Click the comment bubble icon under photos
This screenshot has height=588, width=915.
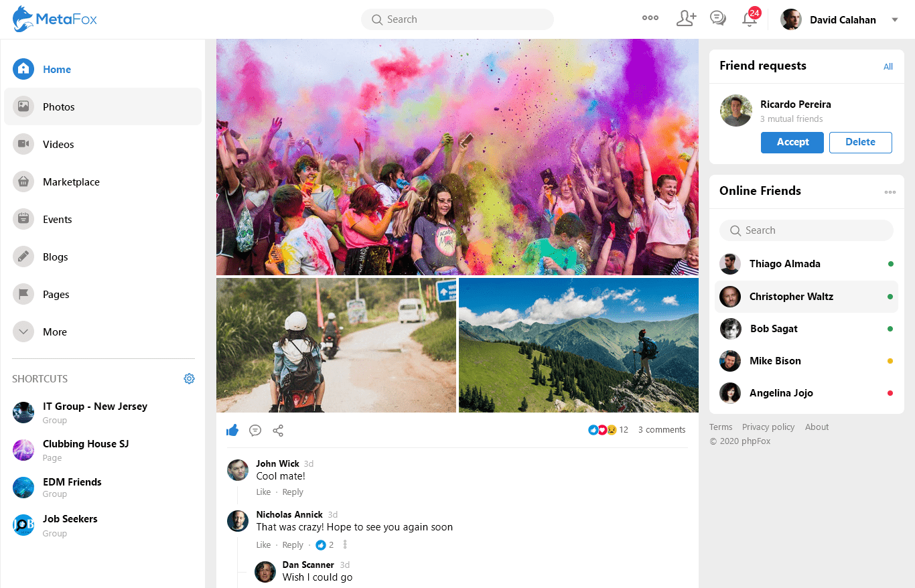[255, 431]
